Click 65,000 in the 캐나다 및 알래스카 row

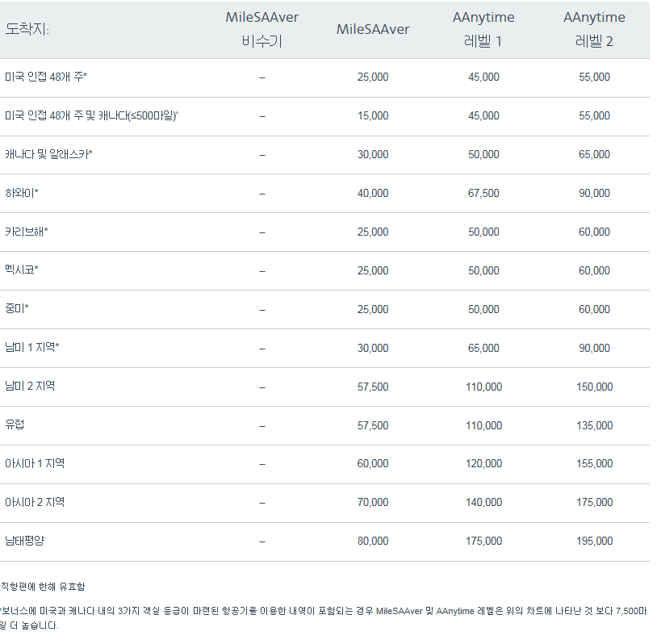[594, 155]
